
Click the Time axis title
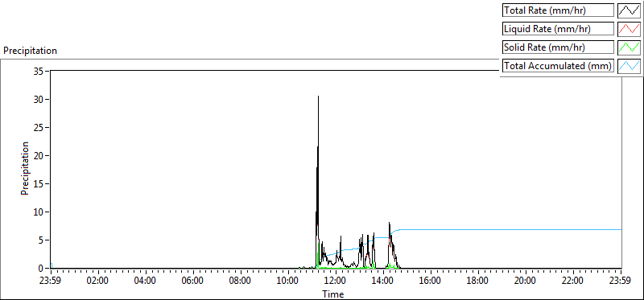pos(333,294)
